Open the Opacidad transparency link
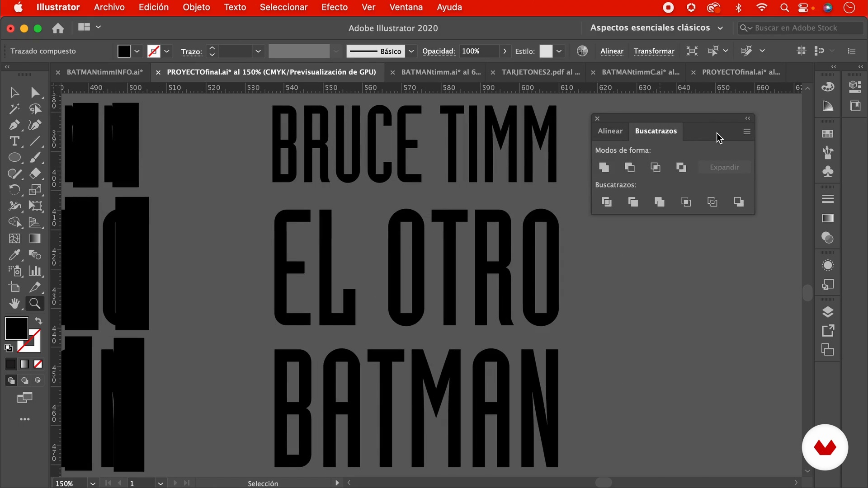Screen dimensions: 868x488 [439, 51]
